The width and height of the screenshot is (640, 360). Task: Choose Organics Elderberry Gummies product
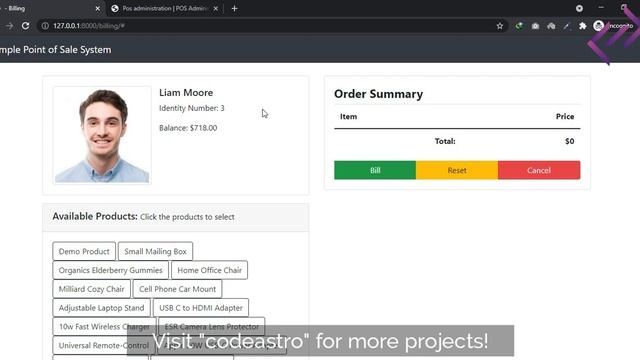point(111,270)
